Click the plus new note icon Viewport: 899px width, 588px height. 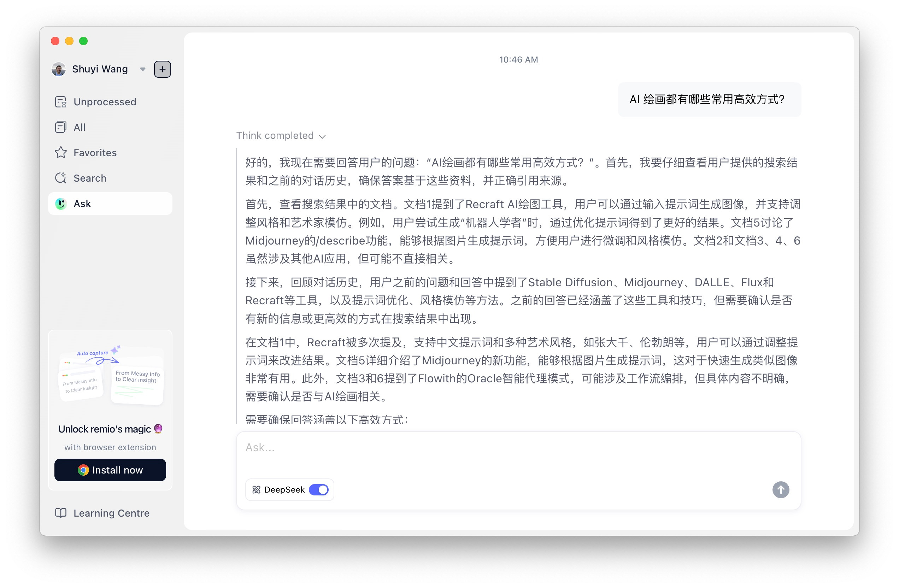click(163, 69)
